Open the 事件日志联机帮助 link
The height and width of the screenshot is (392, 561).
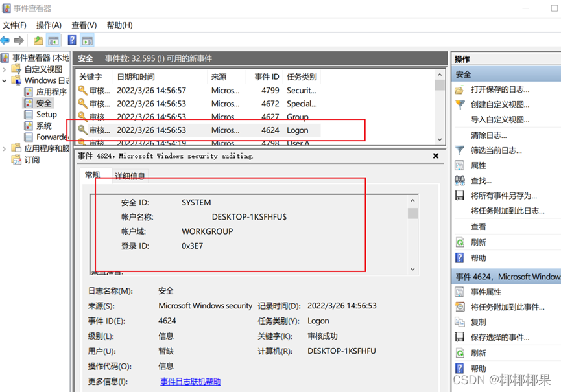point(190,381)
